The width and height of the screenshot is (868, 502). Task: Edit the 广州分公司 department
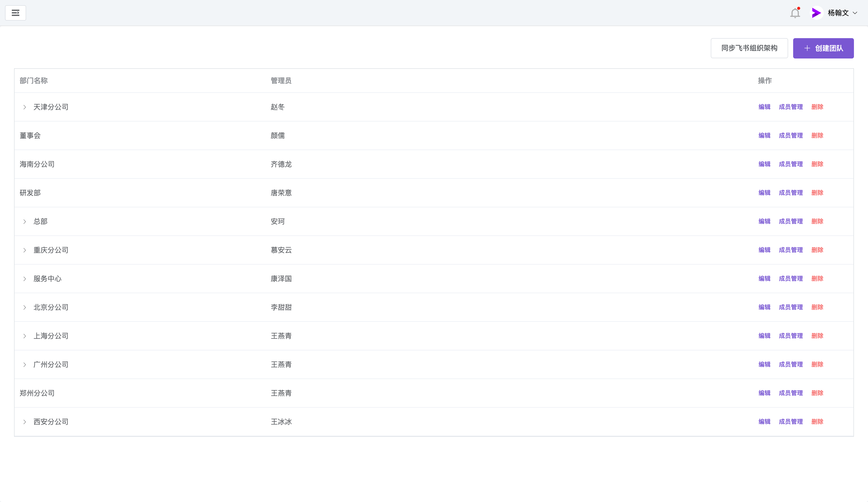pyautogui.click(x=764, y=364)
